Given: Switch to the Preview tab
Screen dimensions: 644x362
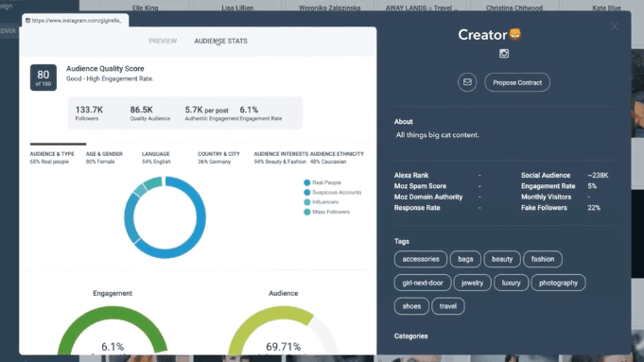Looking at the screenshot, I should [x=163, y=41].
